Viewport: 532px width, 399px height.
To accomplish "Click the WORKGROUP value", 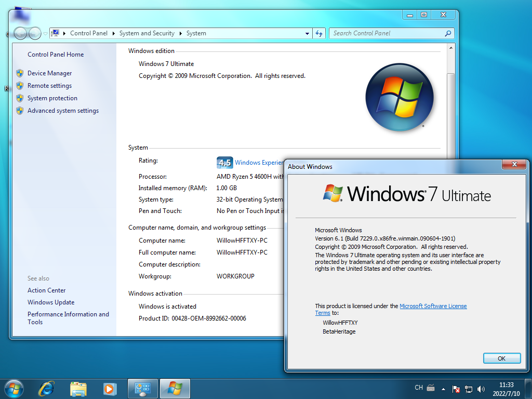I will click(x=235, y=276).
